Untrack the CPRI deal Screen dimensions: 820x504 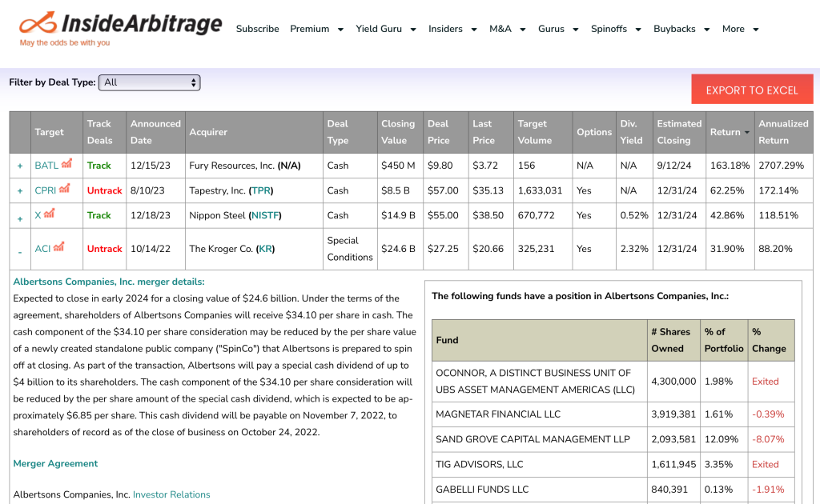105,190
